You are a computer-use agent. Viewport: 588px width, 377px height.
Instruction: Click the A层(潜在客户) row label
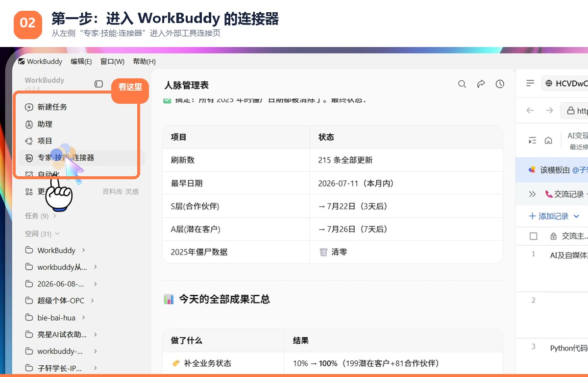[x=195, y=229]
